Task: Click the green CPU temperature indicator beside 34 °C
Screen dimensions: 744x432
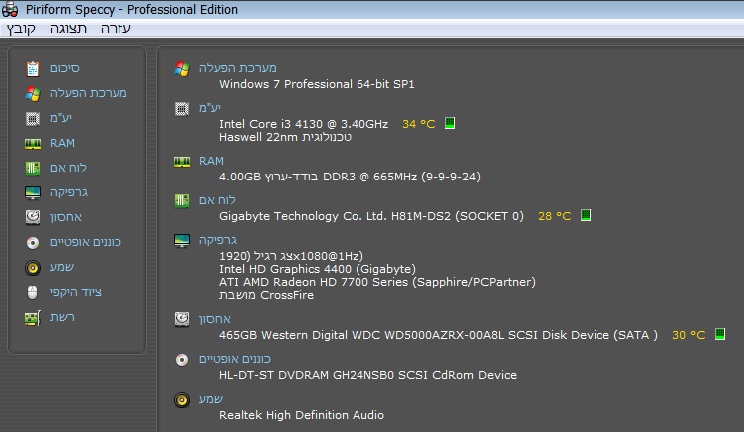Action: click(450, 124)
